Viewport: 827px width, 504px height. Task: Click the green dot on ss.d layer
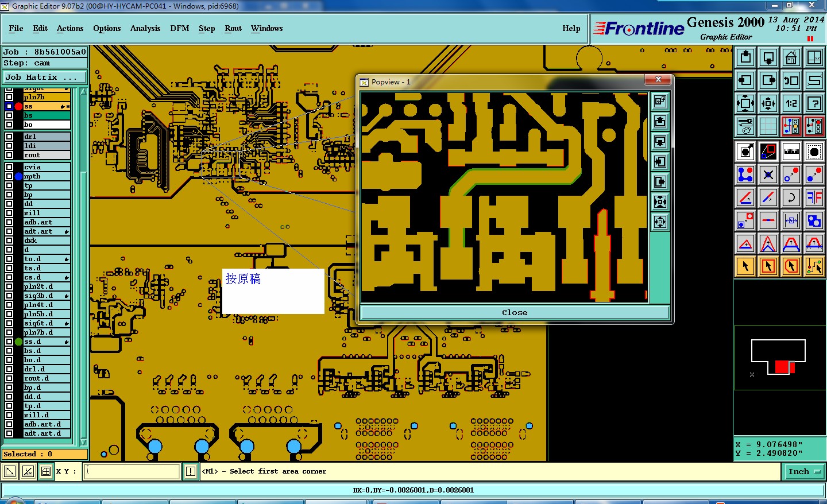click(18, 342)
